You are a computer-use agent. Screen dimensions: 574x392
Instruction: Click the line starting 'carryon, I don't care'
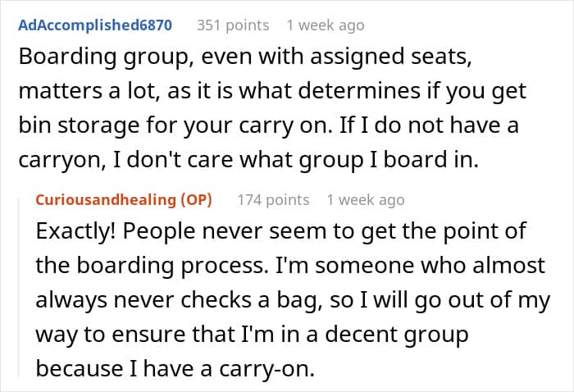tap(248, 160)
